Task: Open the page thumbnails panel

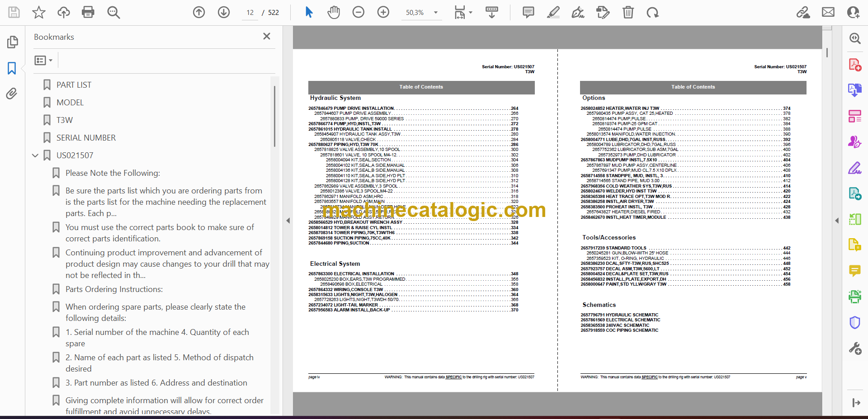Action: point(12,42)
